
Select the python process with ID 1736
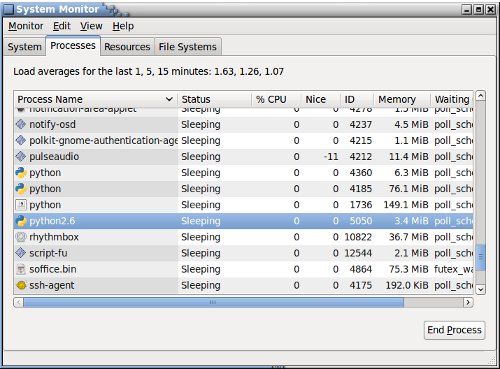(x=243, y=205)
